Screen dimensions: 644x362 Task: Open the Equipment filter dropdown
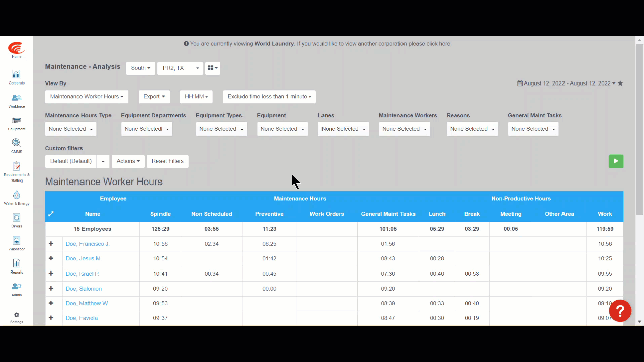[282, 129]
